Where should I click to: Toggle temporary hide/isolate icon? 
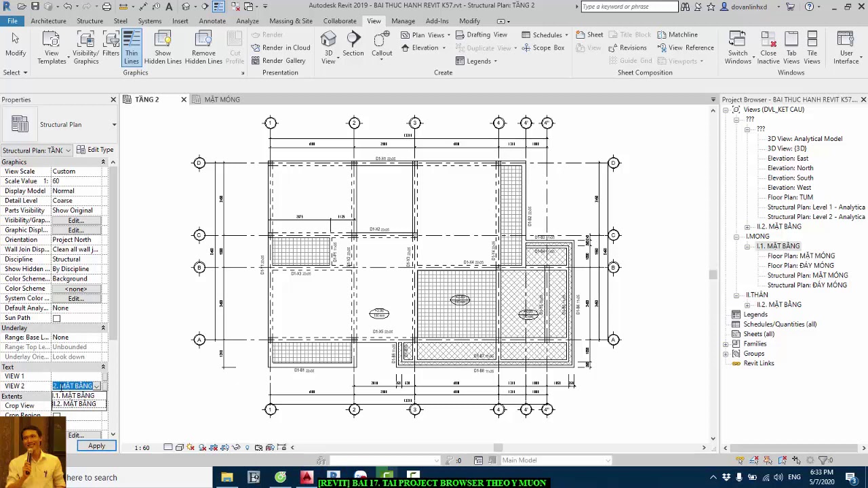(x=236, y=447)
